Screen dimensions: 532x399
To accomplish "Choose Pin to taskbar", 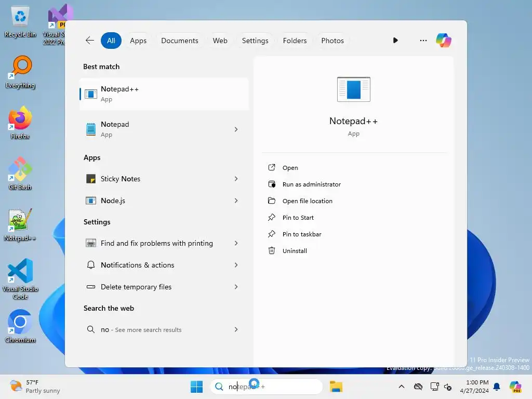I will point(302,234).
